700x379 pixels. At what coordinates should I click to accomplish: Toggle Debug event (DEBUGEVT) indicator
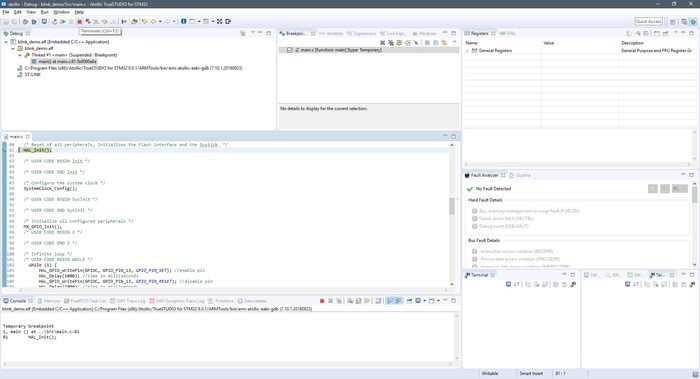pos(475,226)
